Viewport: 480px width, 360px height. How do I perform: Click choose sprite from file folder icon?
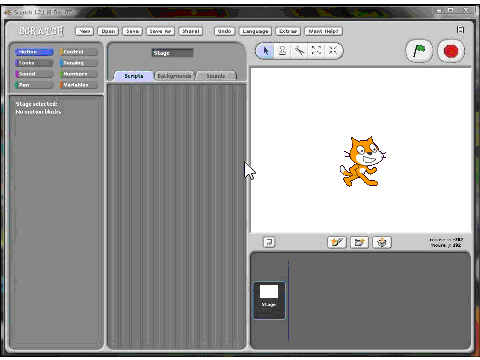point(359,242)
